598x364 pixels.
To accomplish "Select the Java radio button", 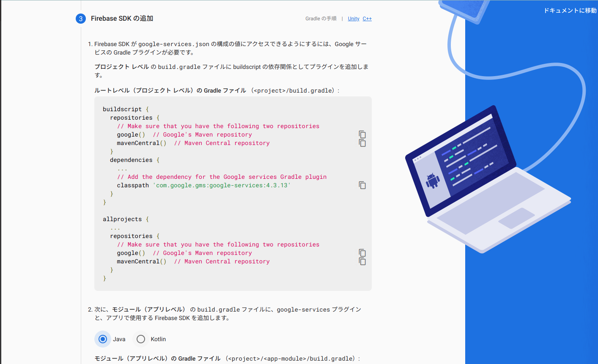I will (103, 339).
